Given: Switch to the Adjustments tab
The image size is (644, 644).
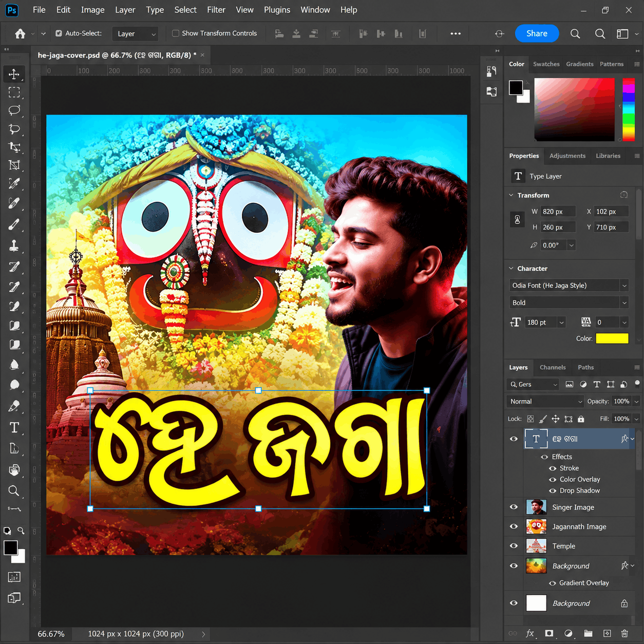Looking at the screenshot, I should click(x=567, y=156).
